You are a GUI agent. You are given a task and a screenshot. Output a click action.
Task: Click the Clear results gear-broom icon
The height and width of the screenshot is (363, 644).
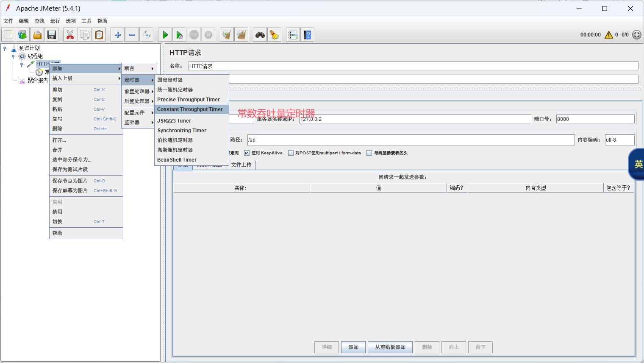click(x=227, y=35)
